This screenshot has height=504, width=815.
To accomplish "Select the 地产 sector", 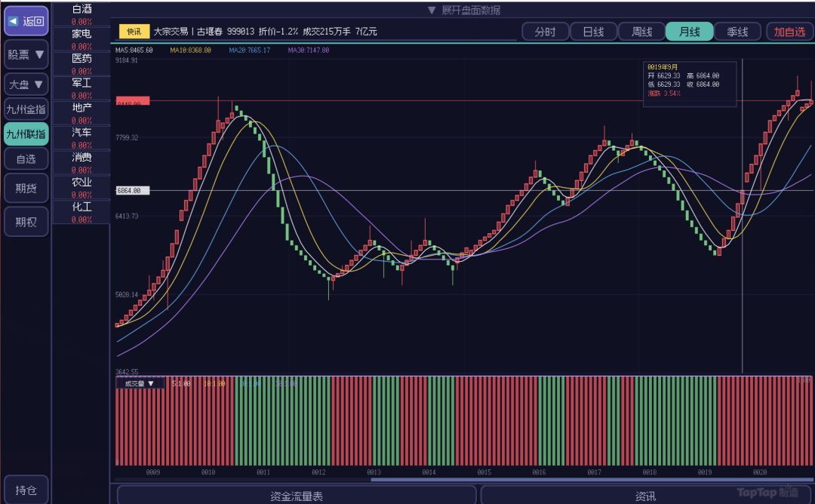I will tap(81, 113).
